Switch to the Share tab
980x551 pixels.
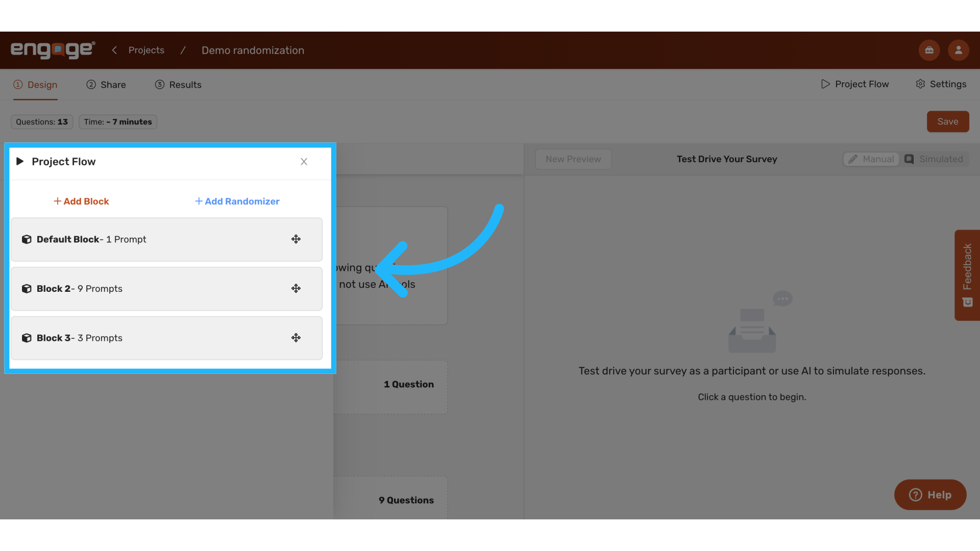click(x=106, y=85)
